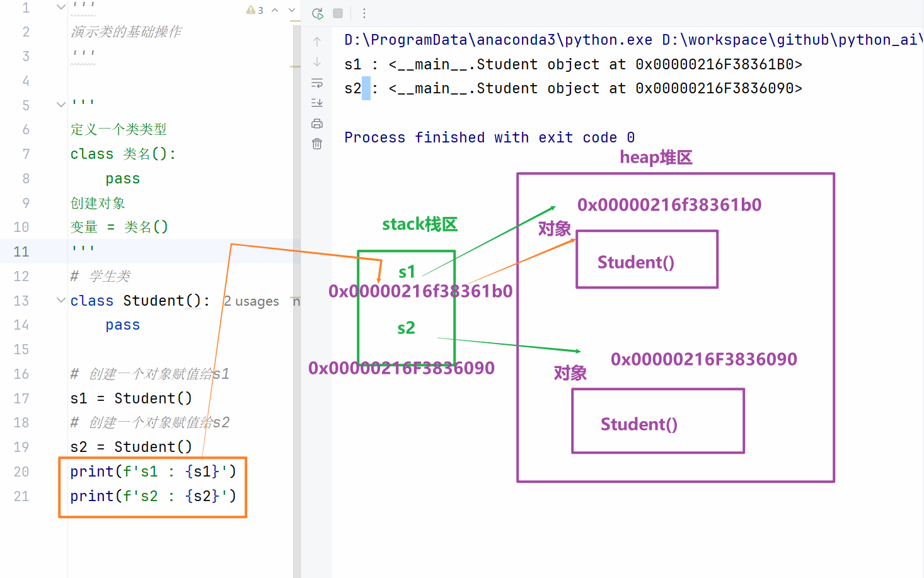924x578 pixels.
Task: Click the '定义一个类类型' docstring line
Action: (x=118, y=129)
